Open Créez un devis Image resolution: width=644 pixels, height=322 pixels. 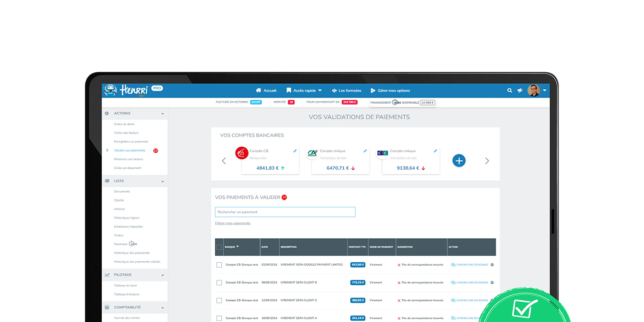click(x=124, y=124)
